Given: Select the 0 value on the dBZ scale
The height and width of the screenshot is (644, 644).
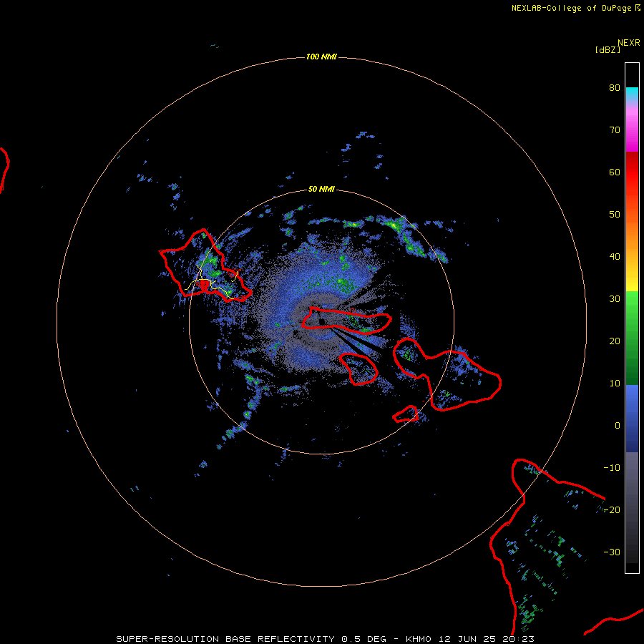Looking at the screenshot, I should point(618,426).
